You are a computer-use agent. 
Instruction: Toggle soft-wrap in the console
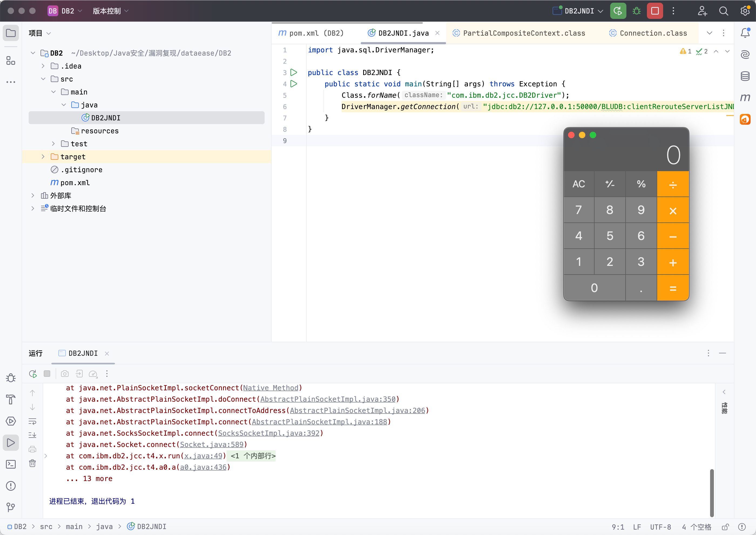(33, 422)
